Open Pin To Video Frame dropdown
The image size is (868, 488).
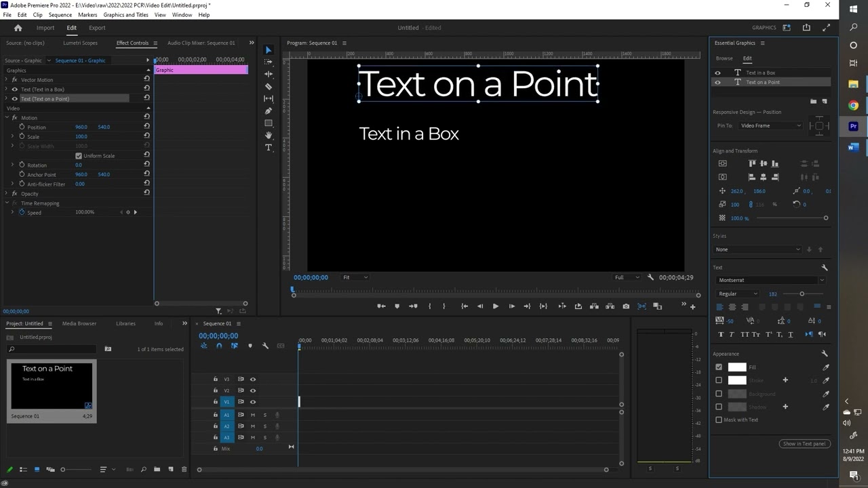pyautogui.click(x=770, y=125)
